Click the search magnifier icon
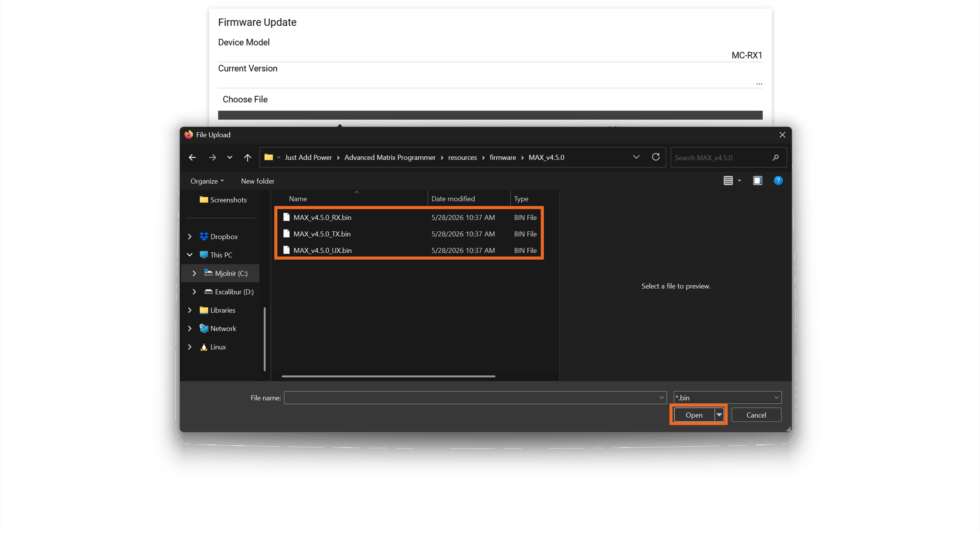The width and height of the screenshot is (980, 534). (775, 158)
